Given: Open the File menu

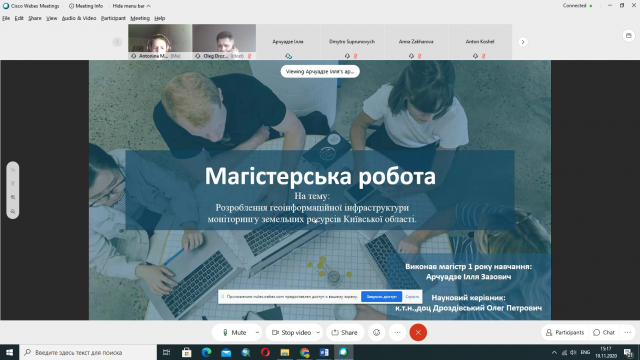Looking at the screenshot, I should pyautogui.click(x=6, y=18).
